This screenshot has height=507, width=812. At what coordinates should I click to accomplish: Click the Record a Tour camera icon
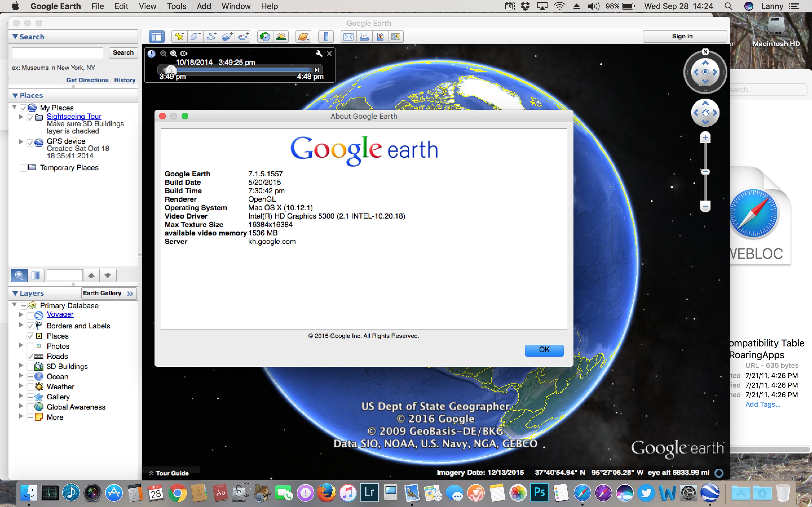tap(243, 37)
